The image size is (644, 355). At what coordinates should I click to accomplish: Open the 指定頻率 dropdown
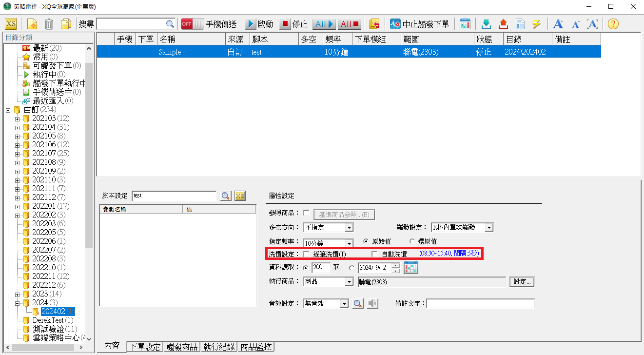[x=349, y=243]
